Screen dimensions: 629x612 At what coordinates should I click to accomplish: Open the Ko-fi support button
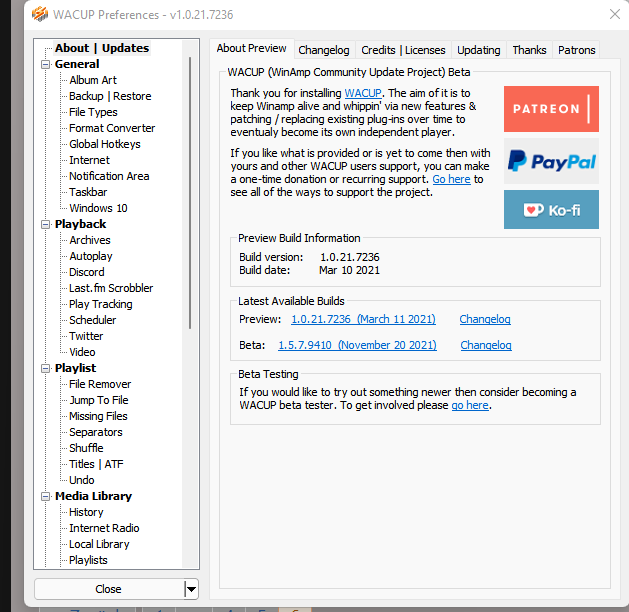click(551, 210)
